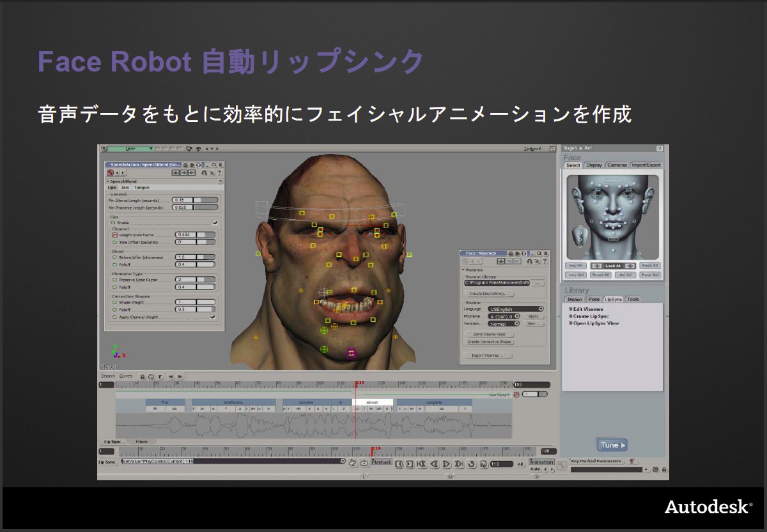Click the lock icon in Lip Sync toolbar
This screenshot has height=532, width=767.
pos(143,377)
